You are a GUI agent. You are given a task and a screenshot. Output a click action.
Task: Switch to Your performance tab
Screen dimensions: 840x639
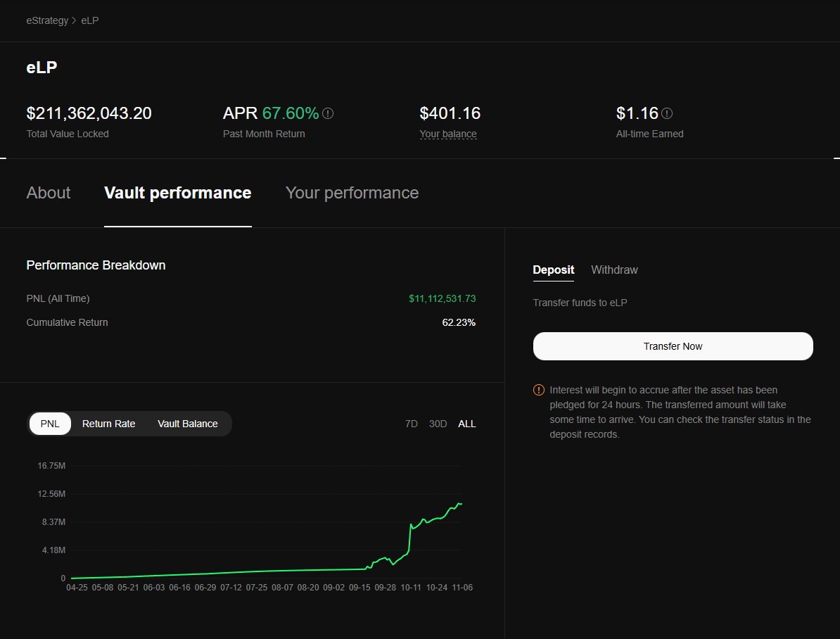pyautogui.click(x=352, y=193)
